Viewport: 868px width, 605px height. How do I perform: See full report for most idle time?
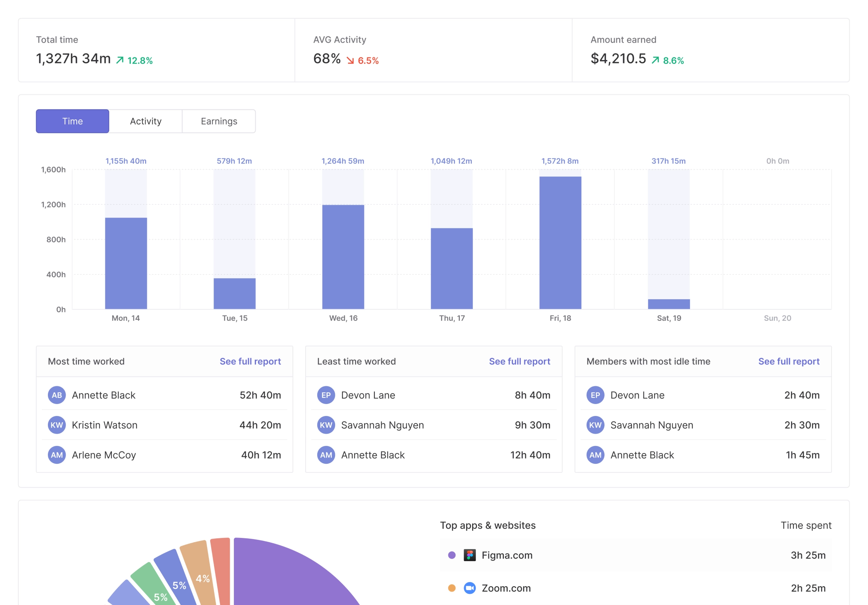click(x=789, y=361)
